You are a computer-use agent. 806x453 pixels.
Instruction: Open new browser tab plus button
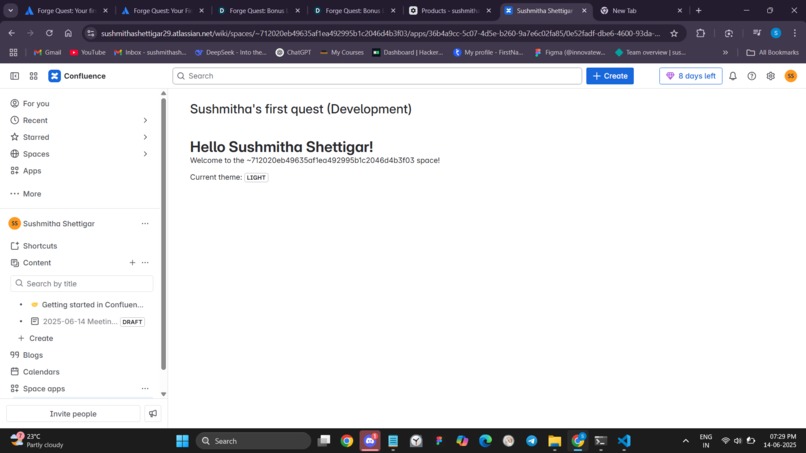pos(698,10)
